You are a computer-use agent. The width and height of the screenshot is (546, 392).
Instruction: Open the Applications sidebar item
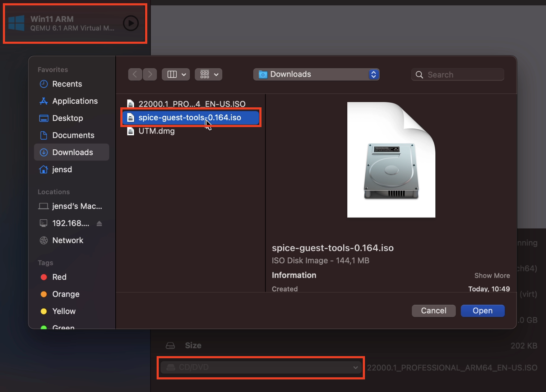tap(75, 101)
